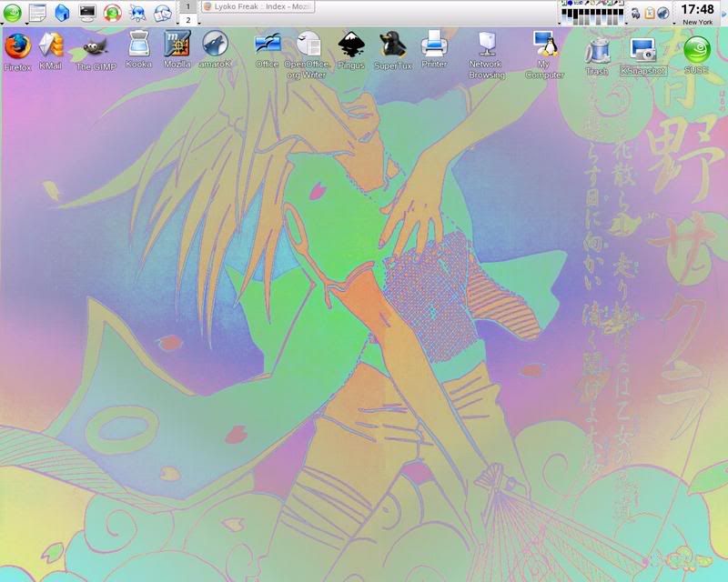Select the KMail desktop icon
The height and width of the screenshot is (582, 728).
point(50,51)
